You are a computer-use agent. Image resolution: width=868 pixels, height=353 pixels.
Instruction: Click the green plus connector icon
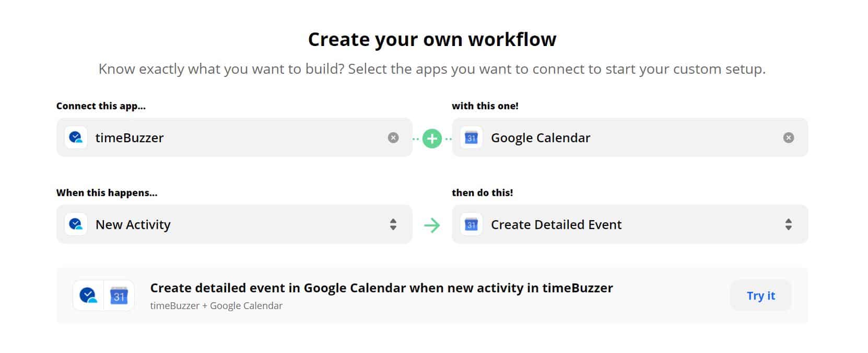coord(432,139)
